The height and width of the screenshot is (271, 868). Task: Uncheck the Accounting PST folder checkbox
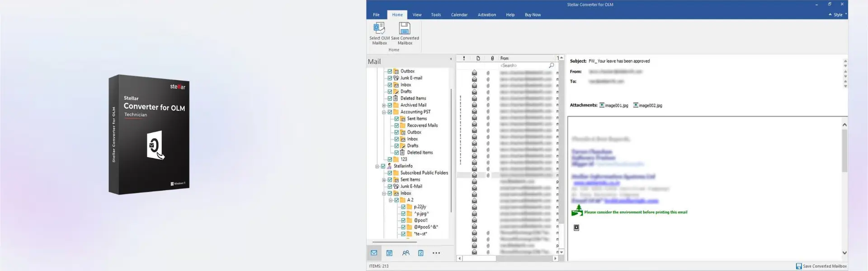tap(390, 112)
